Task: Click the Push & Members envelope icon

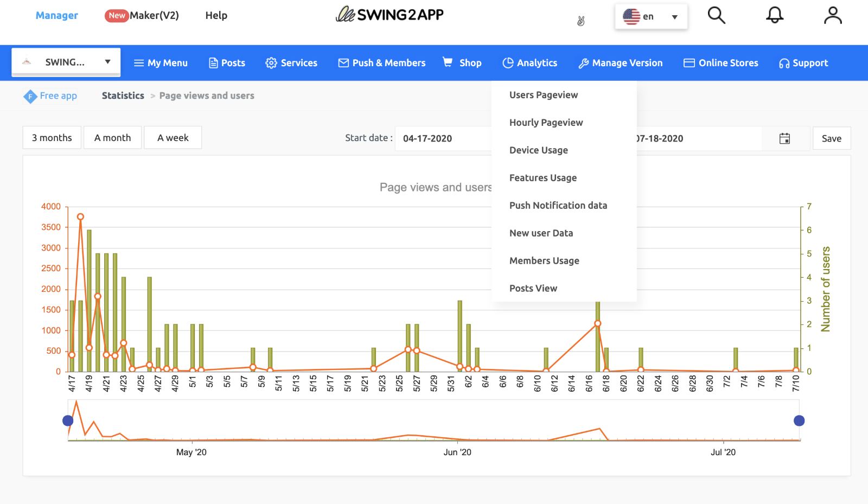Action: [x=343, y=62]
